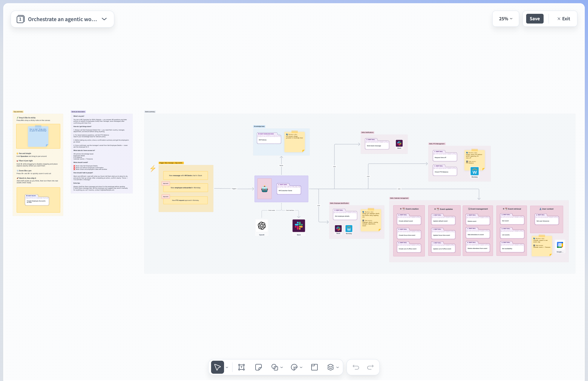Select the Get availability skill card
This screenshot has height=381, width=588.
pos(512,247)
